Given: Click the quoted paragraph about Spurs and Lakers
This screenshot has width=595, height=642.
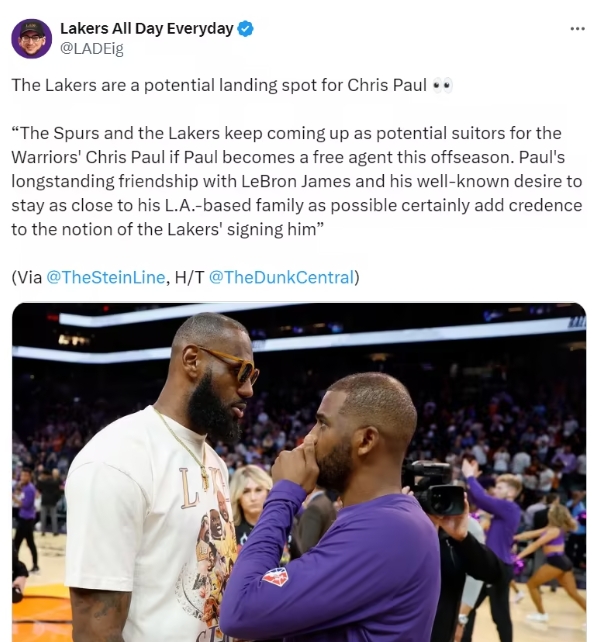Looking at the screenshot, I should pos(297,181).
